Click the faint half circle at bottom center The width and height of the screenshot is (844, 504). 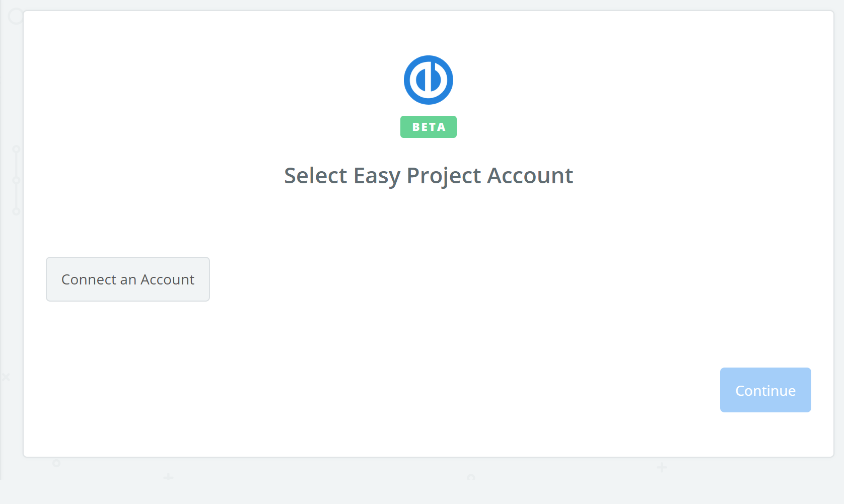click(471, 477)
